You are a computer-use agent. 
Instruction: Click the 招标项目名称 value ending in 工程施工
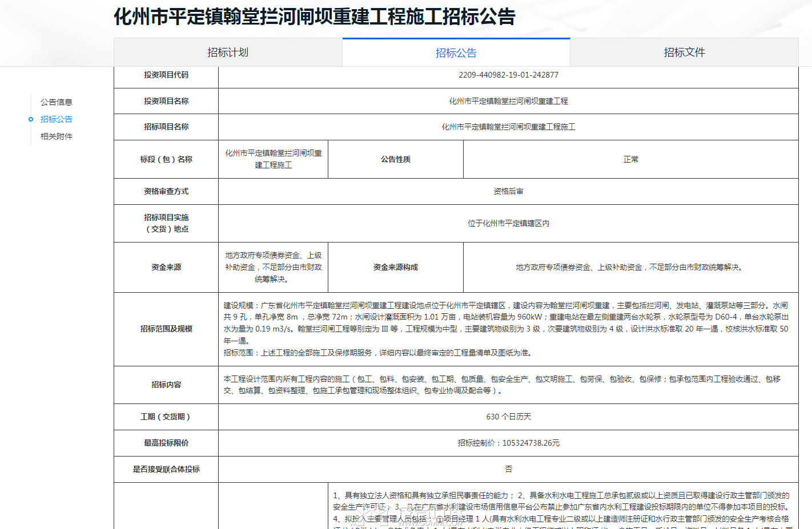point(508,127)
